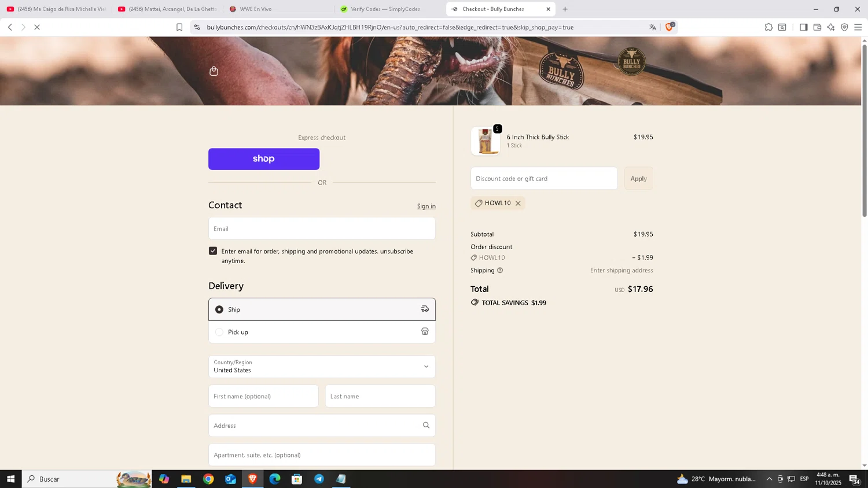Screen dimensions: 868x488
Task: Toggle the browser sidebar panel icon
Action: pyautogui.click(x=803, y=27)
